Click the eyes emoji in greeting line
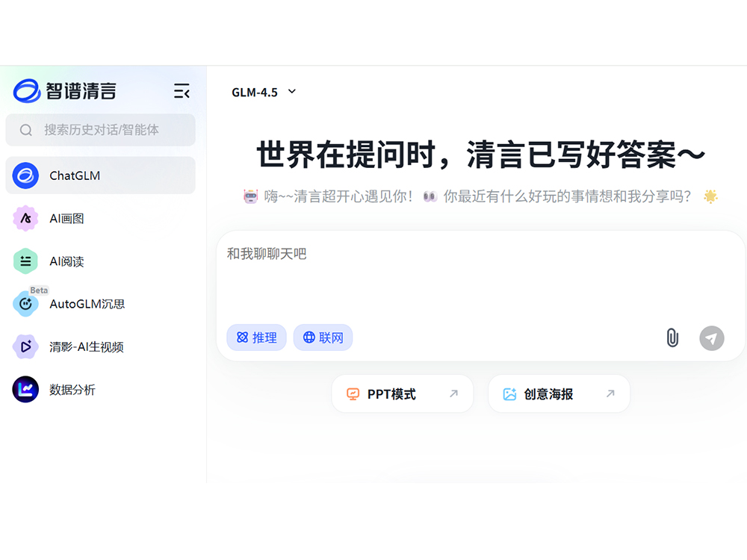Screen dimensions: 747x560 [x=430, y=196]
